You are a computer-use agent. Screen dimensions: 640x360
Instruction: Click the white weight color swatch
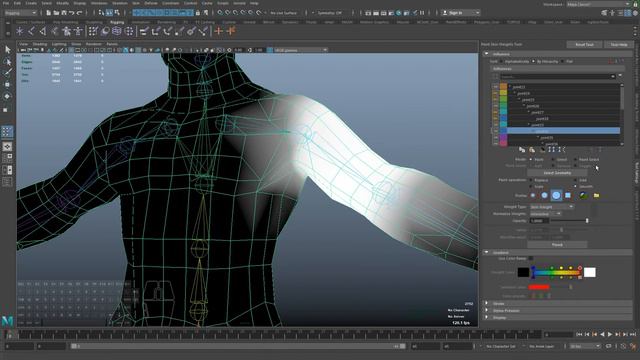coord(589,272)
